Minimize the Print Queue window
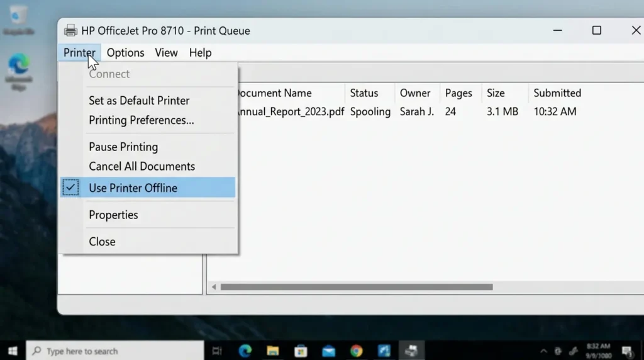 click(x=557, y=30)
